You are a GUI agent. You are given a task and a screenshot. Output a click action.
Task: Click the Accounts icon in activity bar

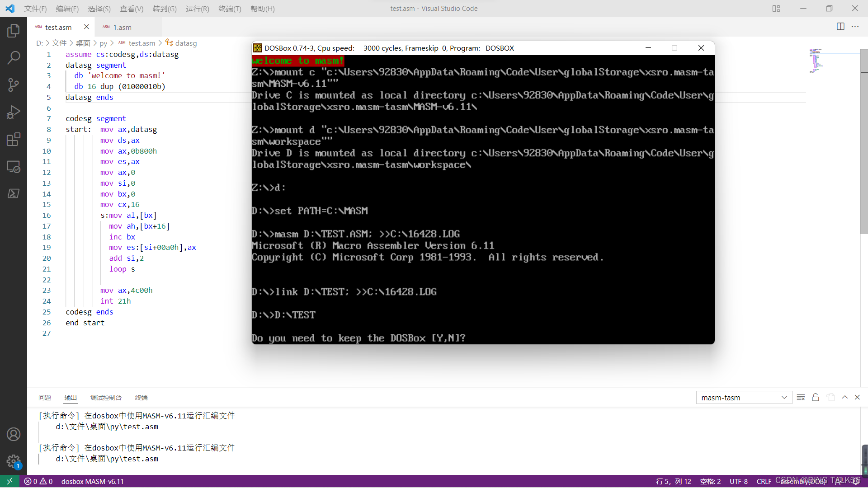point(14,434)
